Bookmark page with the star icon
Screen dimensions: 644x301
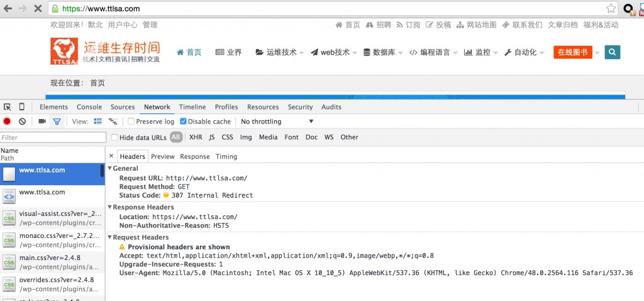click(x=611, y=8)
